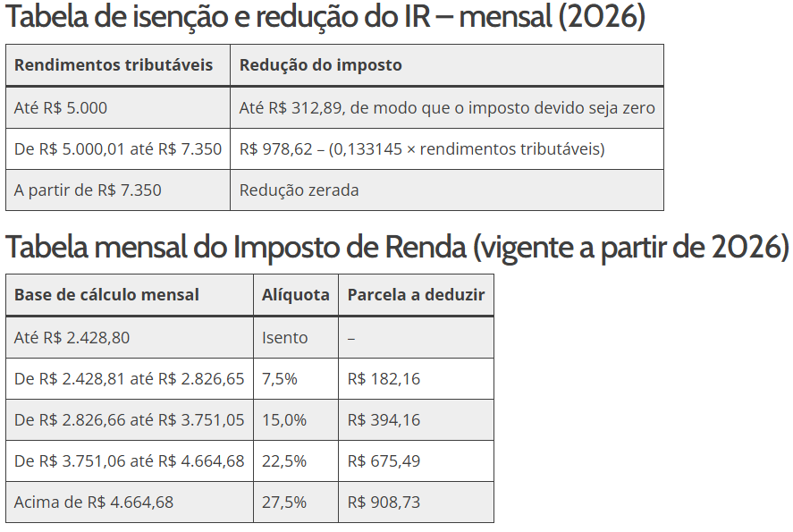
Task: Select the "Parcela a deduzir" column header
Action: pyautogui.click(x=416, y=295)
